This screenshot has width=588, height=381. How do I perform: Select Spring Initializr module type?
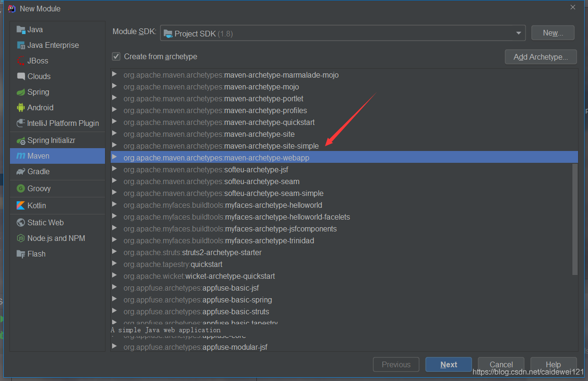[x=58, y=141]
